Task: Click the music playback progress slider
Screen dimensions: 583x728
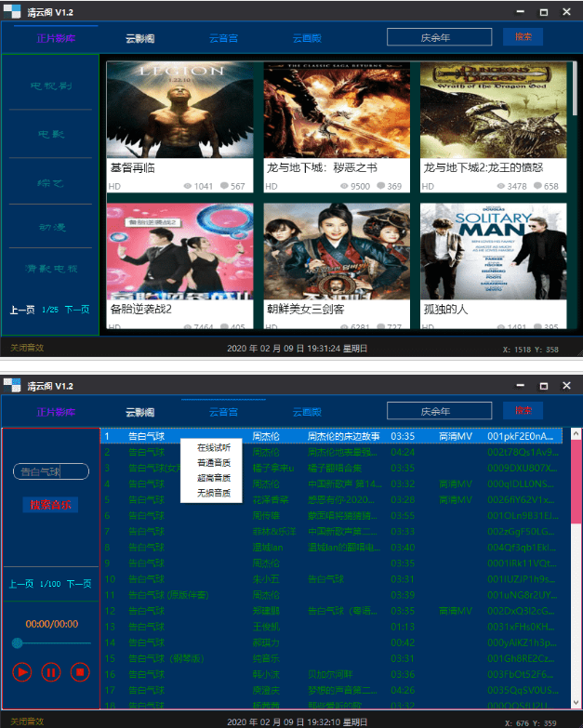Action: (51, 643)
